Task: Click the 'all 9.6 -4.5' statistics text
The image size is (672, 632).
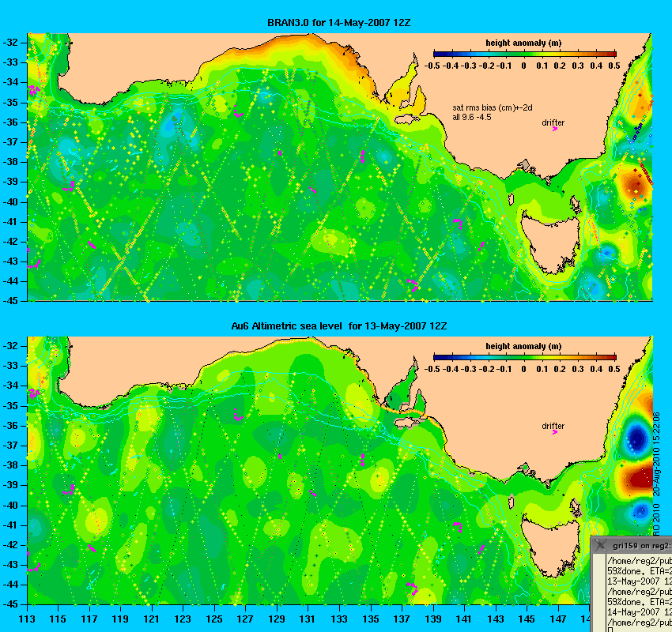Action: 472,117
